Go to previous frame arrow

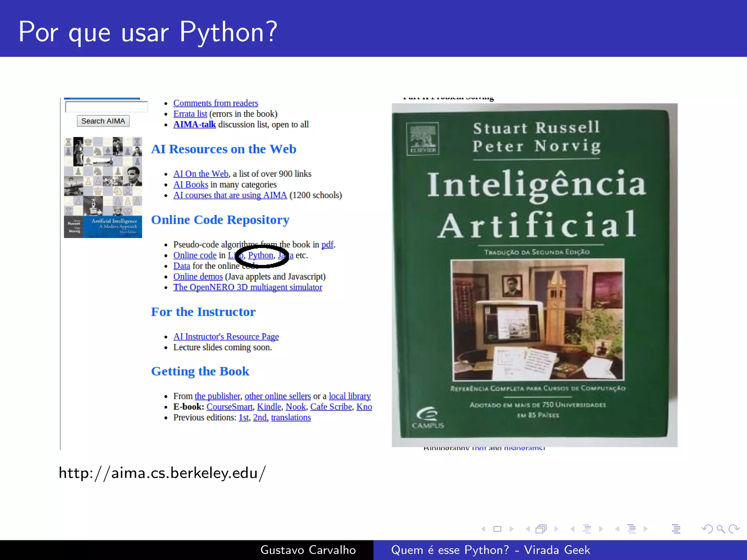528,529
